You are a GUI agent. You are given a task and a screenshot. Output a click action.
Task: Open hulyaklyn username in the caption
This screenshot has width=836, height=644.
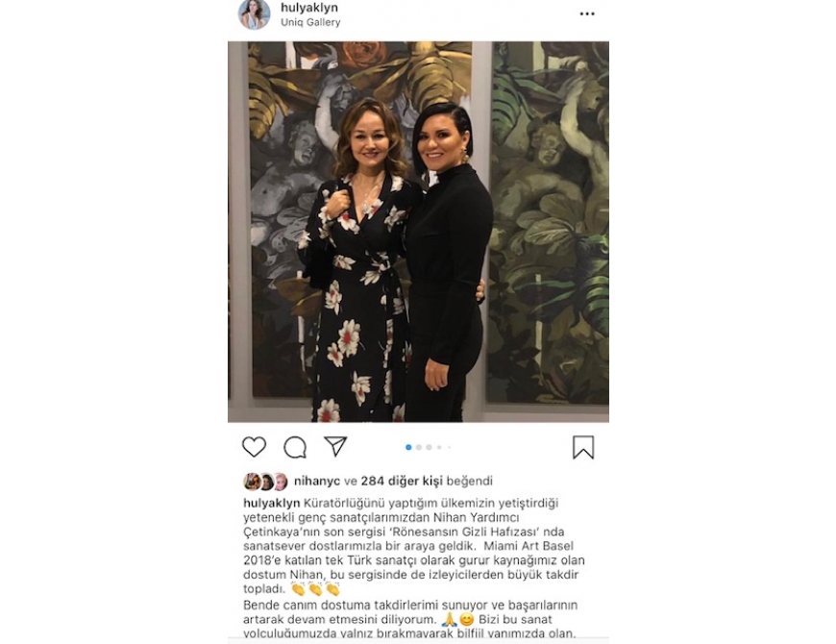click(x=271, y=504)
